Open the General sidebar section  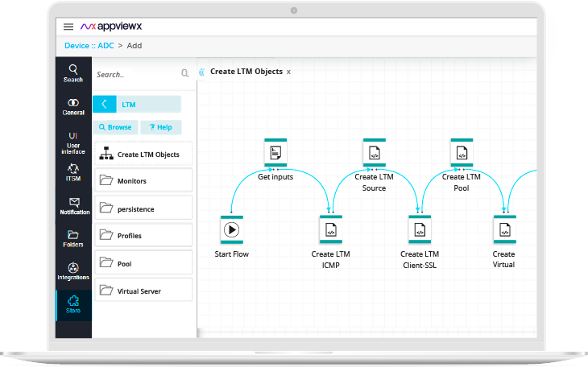point(73,106)
